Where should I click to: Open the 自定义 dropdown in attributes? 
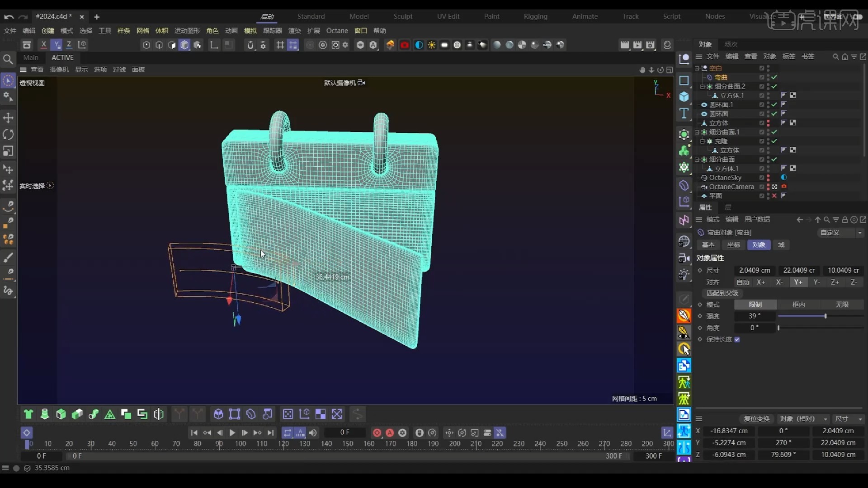click(841, 233)
